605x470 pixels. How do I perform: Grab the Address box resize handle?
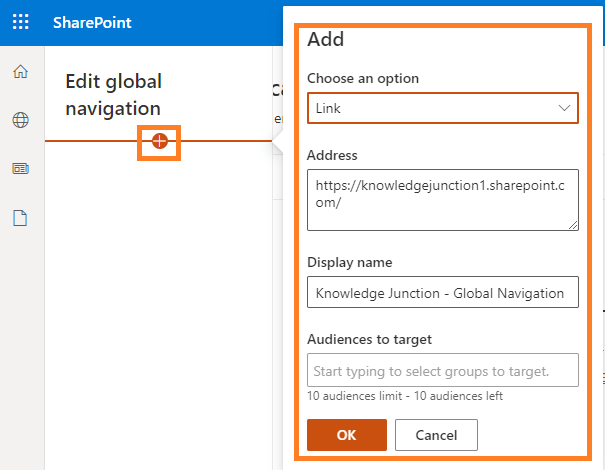tap(573, 225)
